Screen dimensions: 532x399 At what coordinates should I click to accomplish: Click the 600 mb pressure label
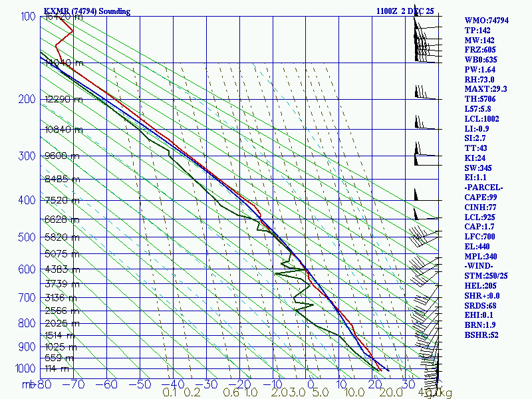click(27, 269)
